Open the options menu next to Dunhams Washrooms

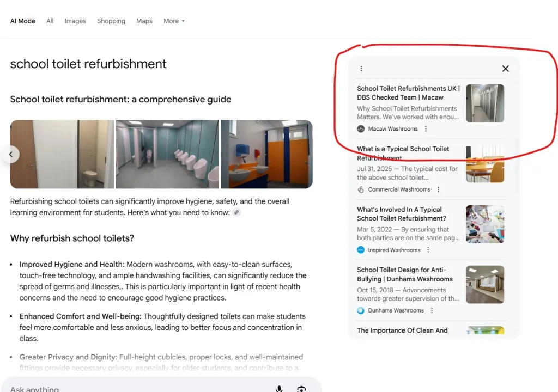pos(432,310)
